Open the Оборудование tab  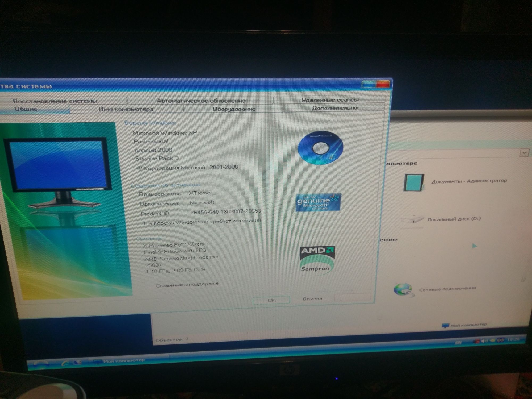(234, 109)
